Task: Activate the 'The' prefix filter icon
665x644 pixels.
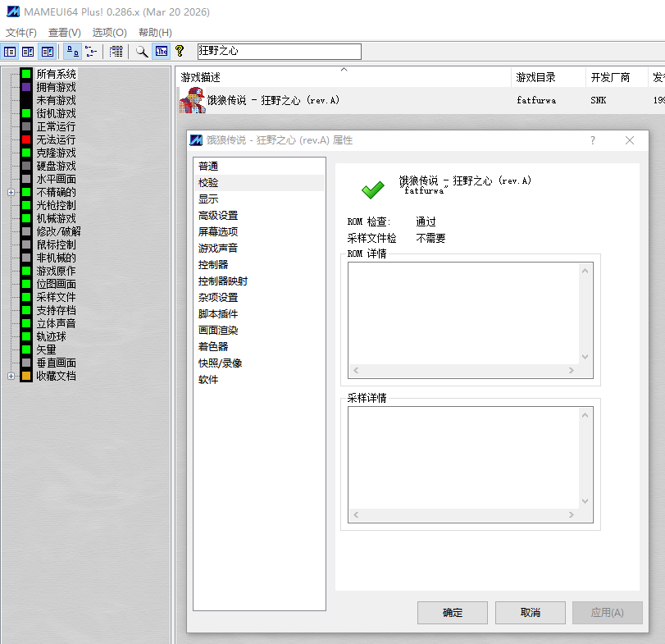Action: coord(159,51)
